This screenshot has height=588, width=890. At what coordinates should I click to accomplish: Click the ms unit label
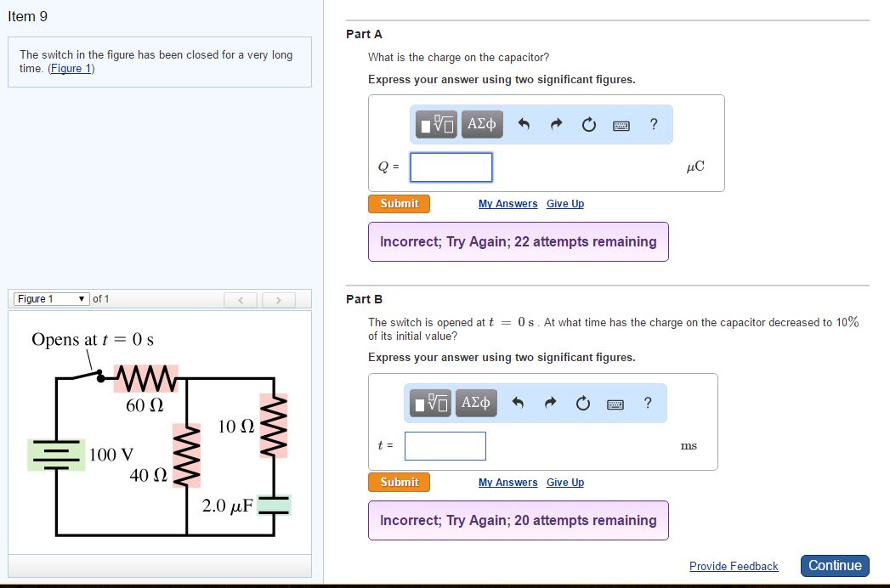[x=689, y=445]
